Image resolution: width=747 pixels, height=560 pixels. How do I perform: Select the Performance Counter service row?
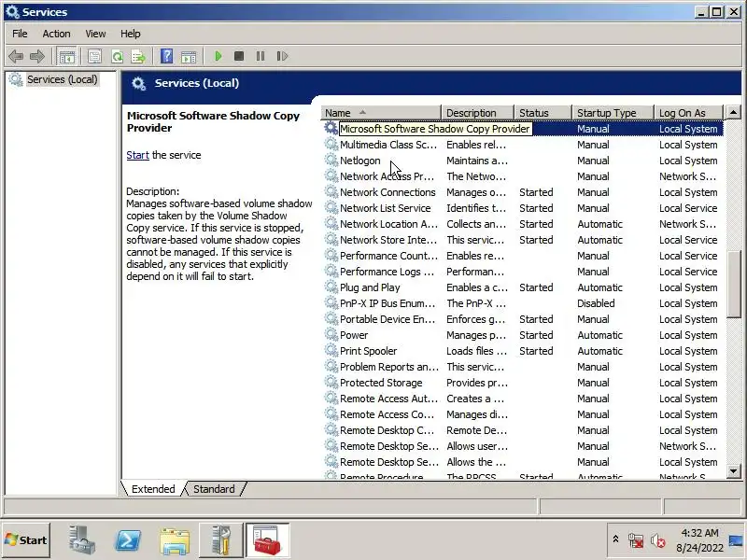(x=523, y=256)
